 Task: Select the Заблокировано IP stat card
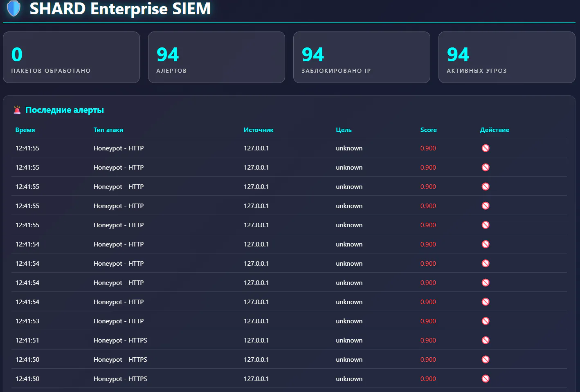point(362,57)
